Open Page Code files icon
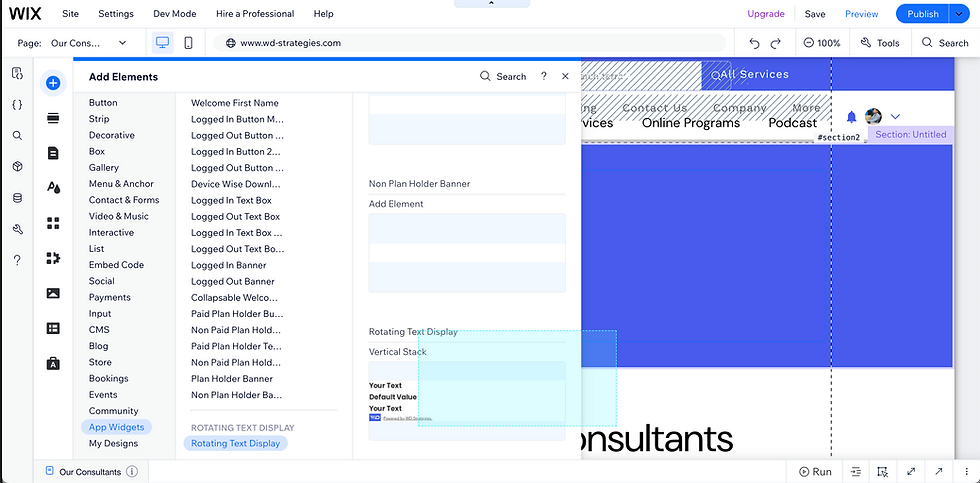 (18, 73)
